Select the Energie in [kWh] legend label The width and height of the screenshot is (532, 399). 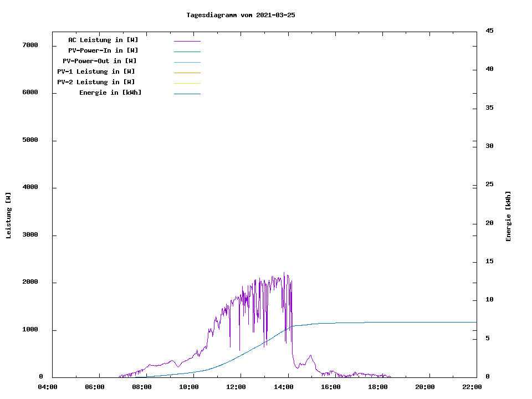pyautogui.click(x=110, y=93)
